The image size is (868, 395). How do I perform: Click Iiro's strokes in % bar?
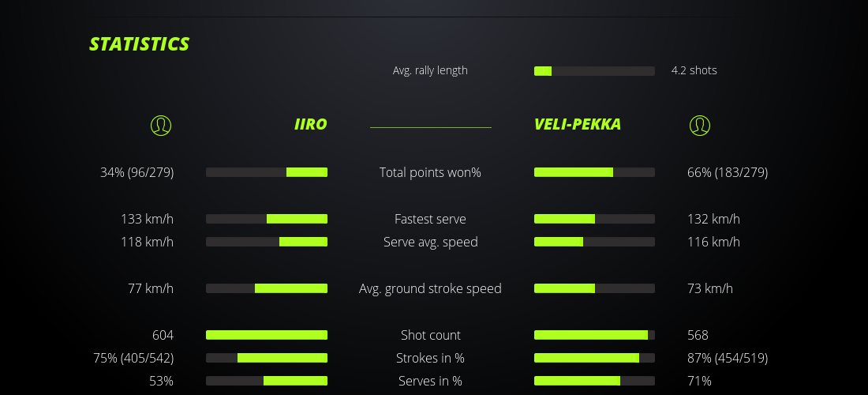tap(267, 358)
